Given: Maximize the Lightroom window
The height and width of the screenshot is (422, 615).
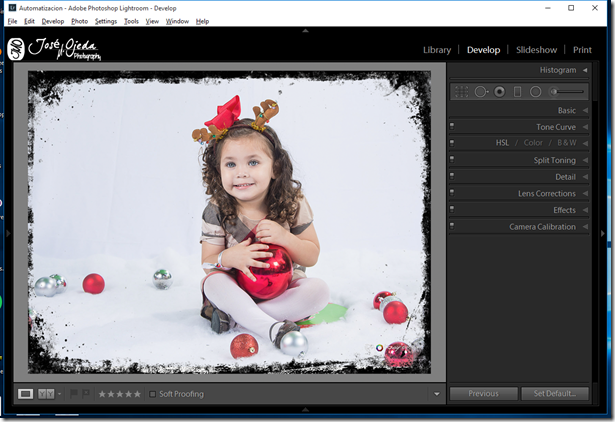Looking at the screenshot, I should point(571,8).
